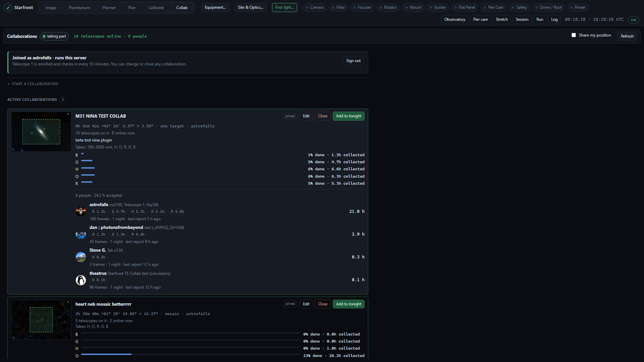Go to the Plan tab
The height and width of the screenshot is (362, 644).
pos(132,8)
